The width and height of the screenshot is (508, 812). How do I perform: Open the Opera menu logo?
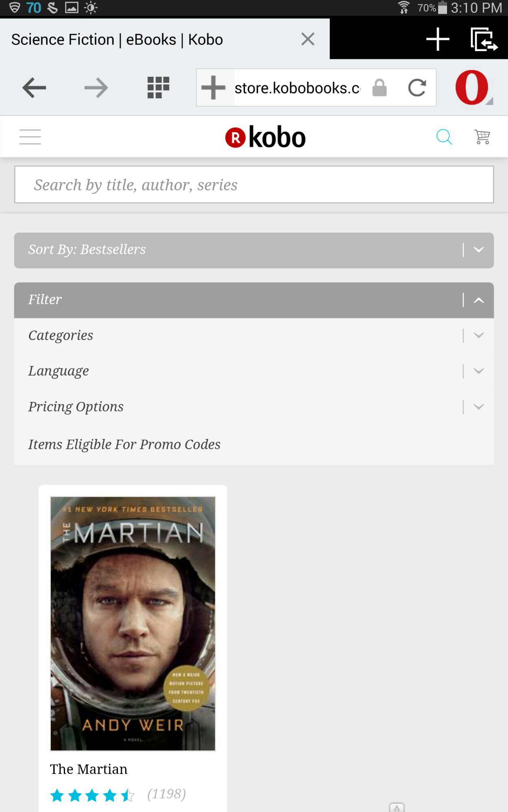[472, 88]
